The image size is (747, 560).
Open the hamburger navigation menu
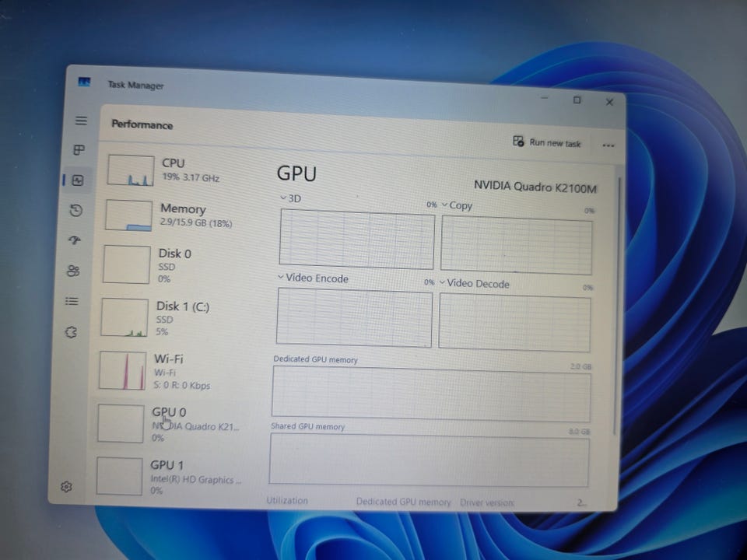coord(81,121)
